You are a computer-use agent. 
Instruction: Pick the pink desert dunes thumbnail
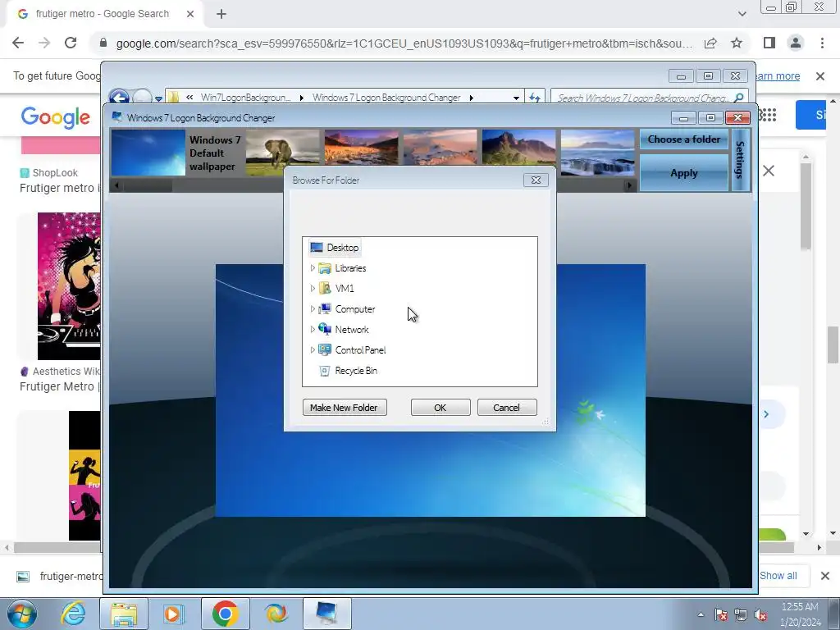click(x=440, y=148)
